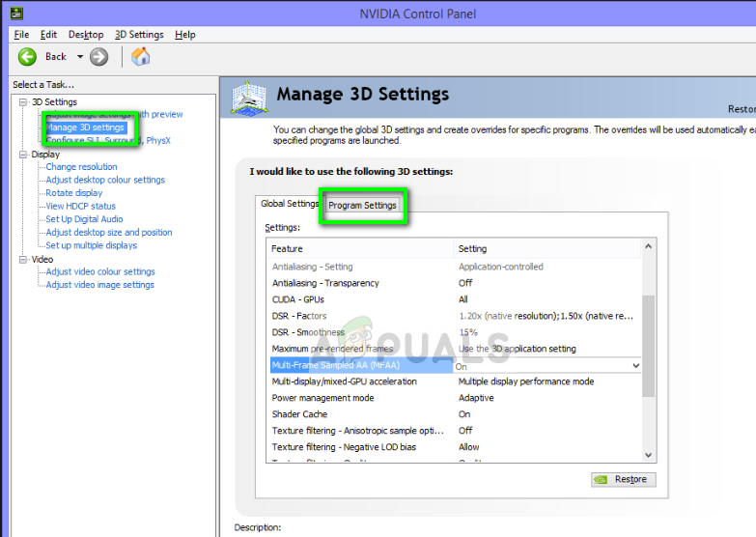Collapse the Display tree node
This screenshot has height=537, width=756.
(22, 155)
